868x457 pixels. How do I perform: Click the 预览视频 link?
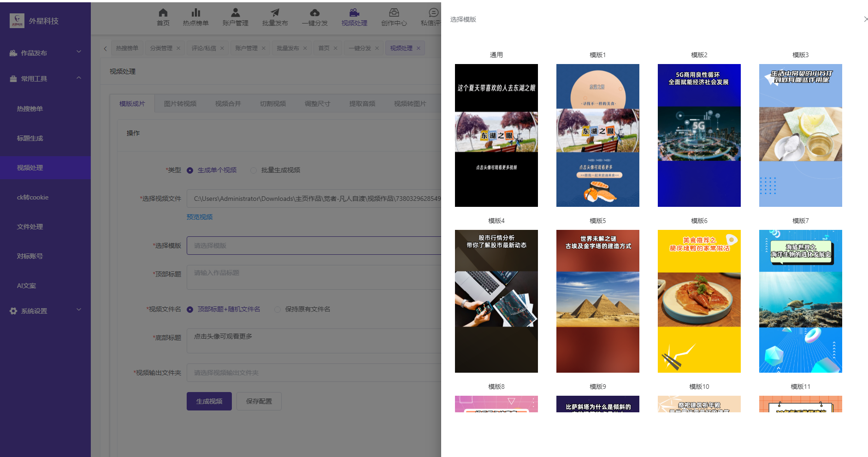(x=200, y=217)
